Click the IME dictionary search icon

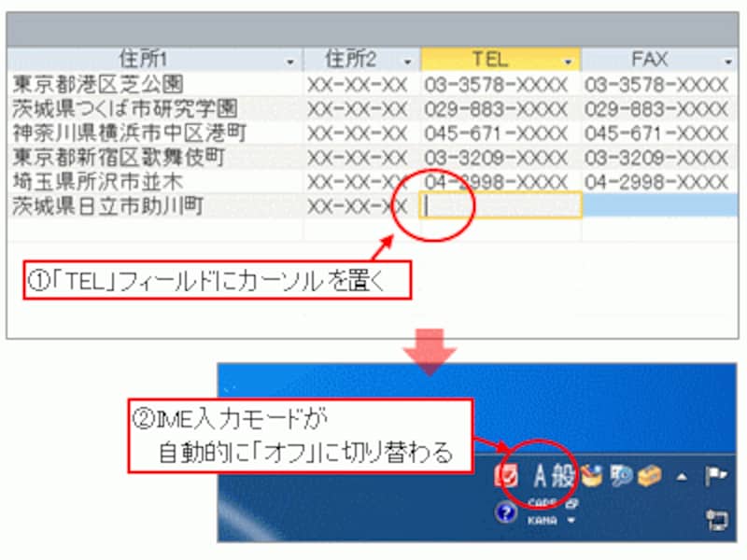click(x=621, y=475)
